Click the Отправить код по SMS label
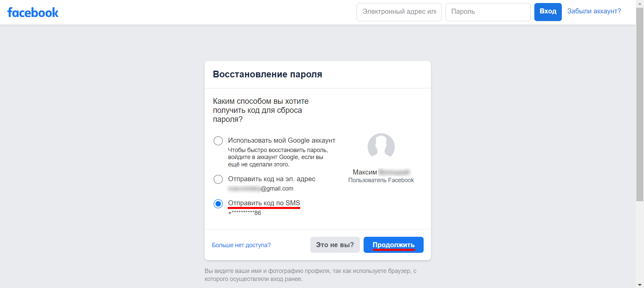Screen dimensions: 644x288 (264, 203)
